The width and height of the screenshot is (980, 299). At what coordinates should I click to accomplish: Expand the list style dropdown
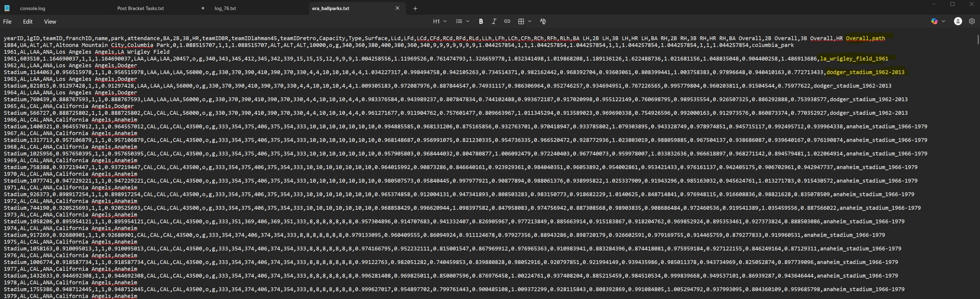pyautogui.click(x=462, y=21)
